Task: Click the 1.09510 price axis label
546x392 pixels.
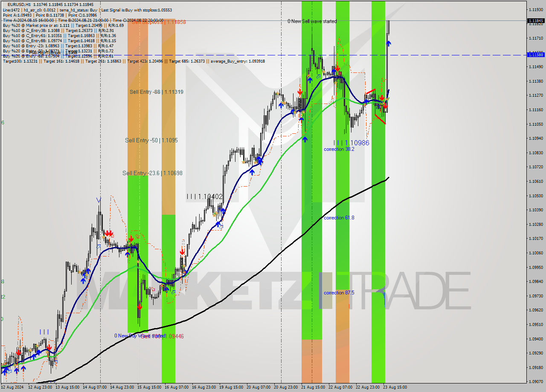Action: tap(535, 324)
